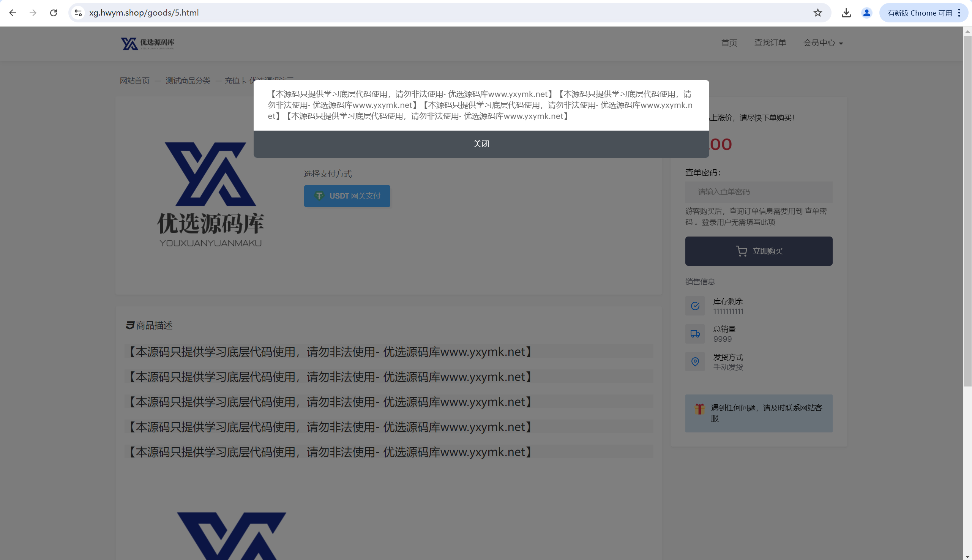This screenshot has height=560, width=972.
Task: Open 测试商品分类 breadcrumb link
Action: (x=188, y=80)
